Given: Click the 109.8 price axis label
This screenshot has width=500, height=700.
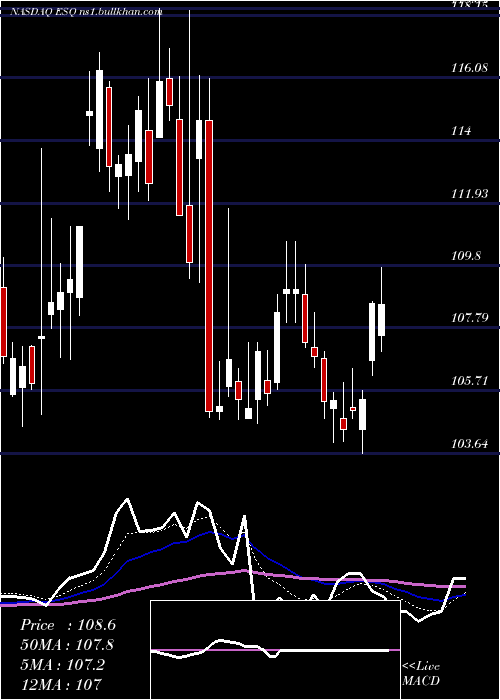Looking at the screenshot, I should pos(467,256).
